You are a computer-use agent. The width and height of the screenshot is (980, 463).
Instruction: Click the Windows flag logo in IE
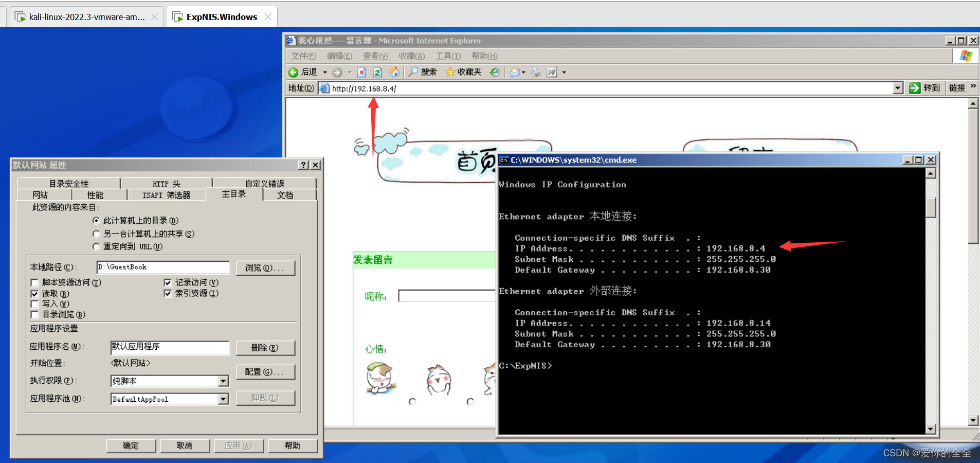click(966, 56)
